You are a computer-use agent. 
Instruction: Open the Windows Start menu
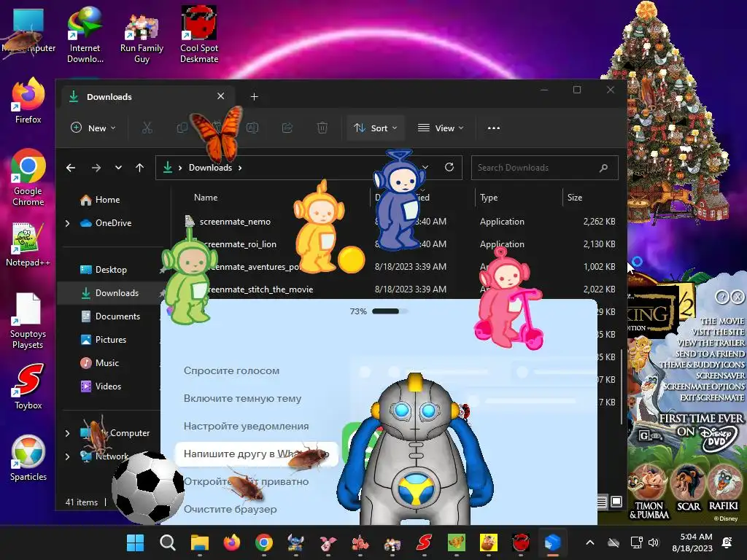(135, 542)
